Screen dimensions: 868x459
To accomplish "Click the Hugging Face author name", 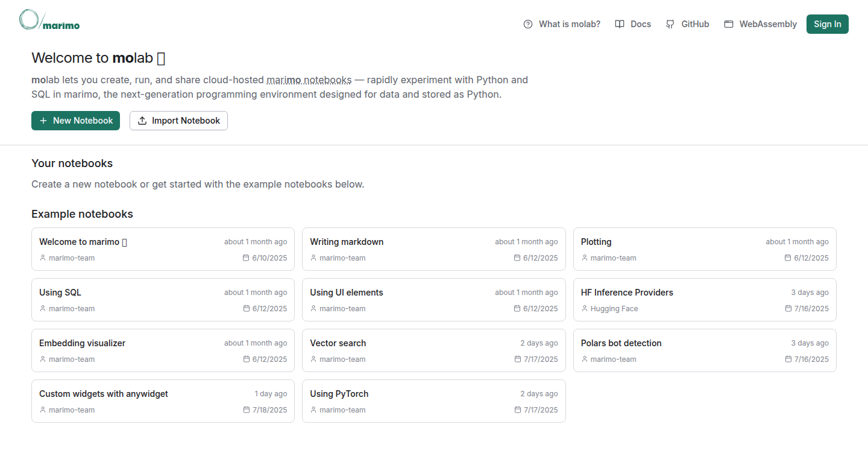I will (614, 309).
